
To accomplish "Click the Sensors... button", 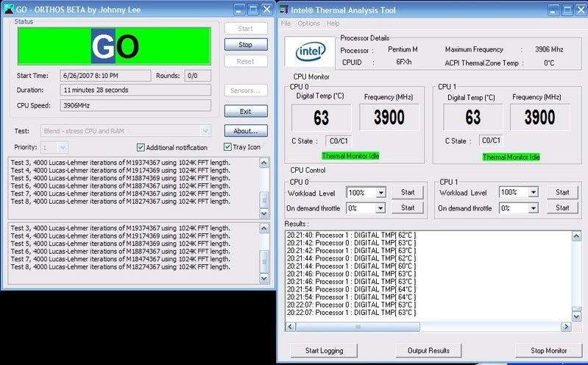I will [246, 91].
